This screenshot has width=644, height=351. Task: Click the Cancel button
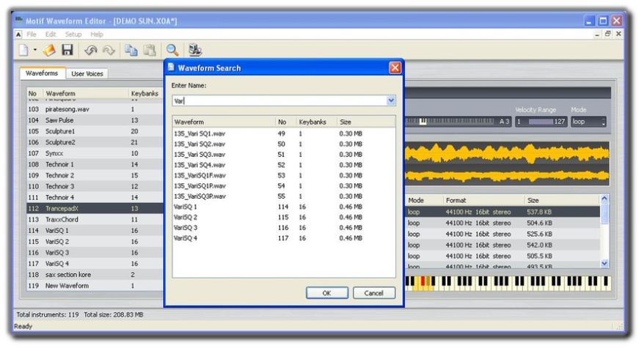coord(374,293)
